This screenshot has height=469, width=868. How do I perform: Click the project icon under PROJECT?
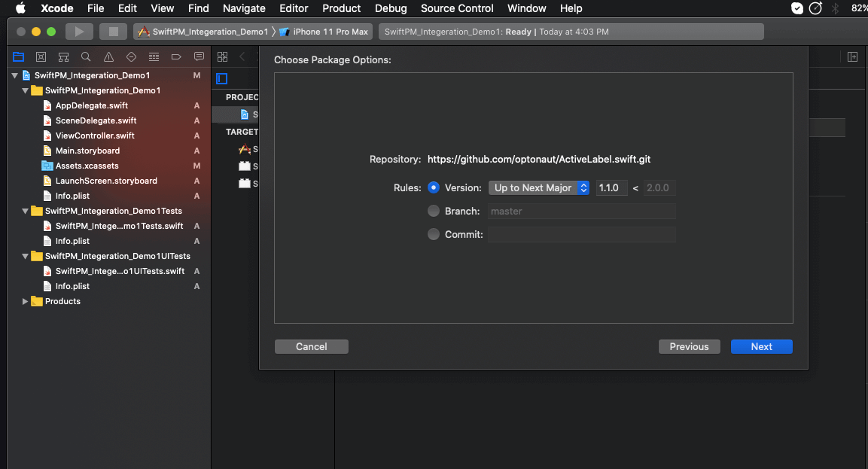245,114
